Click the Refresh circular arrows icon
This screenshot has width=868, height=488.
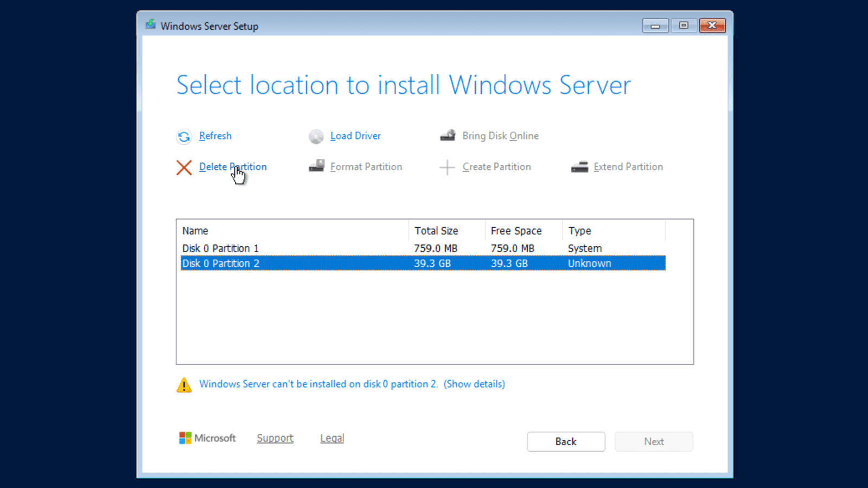click(x=184, y=137)
